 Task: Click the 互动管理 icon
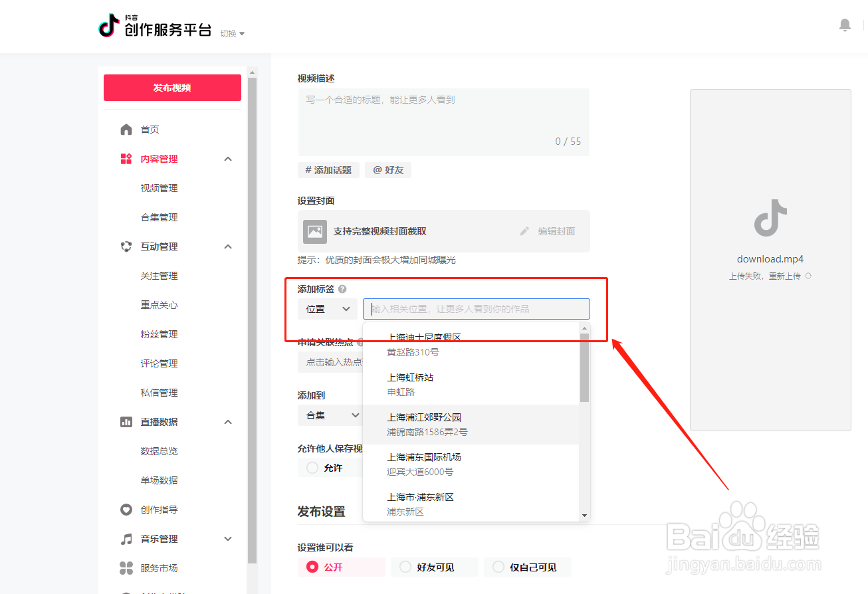(x=126, y=247)
